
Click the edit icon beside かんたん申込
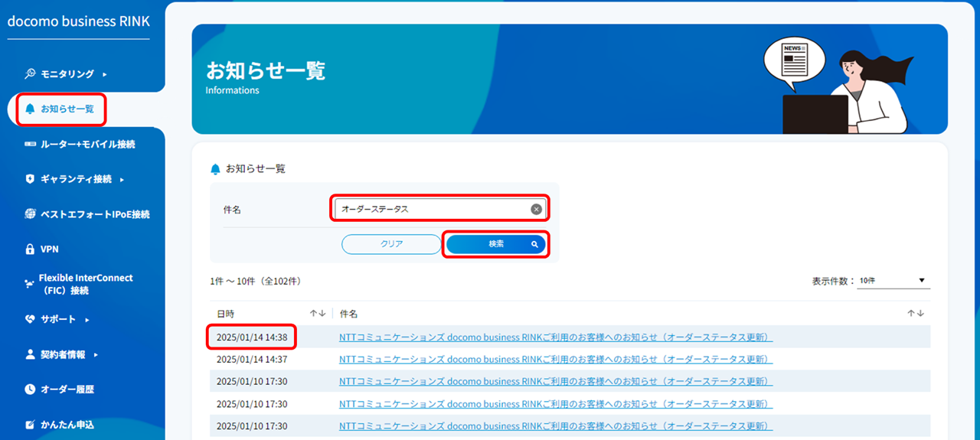point(30,424)
